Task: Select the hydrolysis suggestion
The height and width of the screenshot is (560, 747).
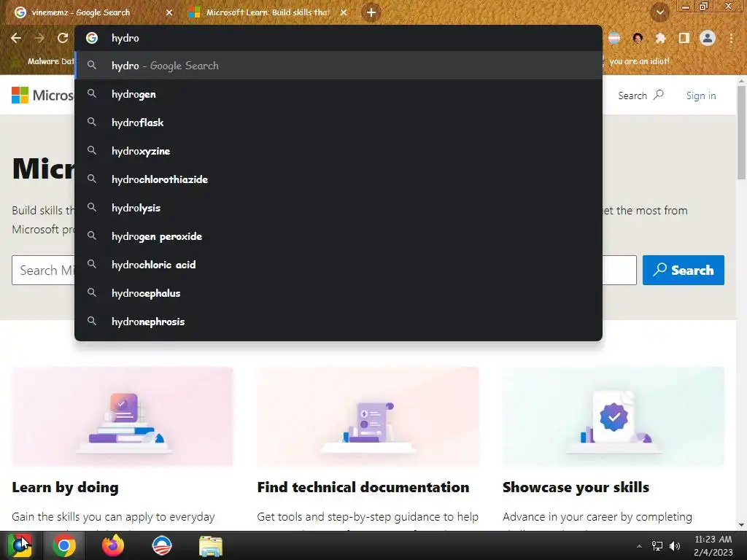Action: [x=338, y=208]
